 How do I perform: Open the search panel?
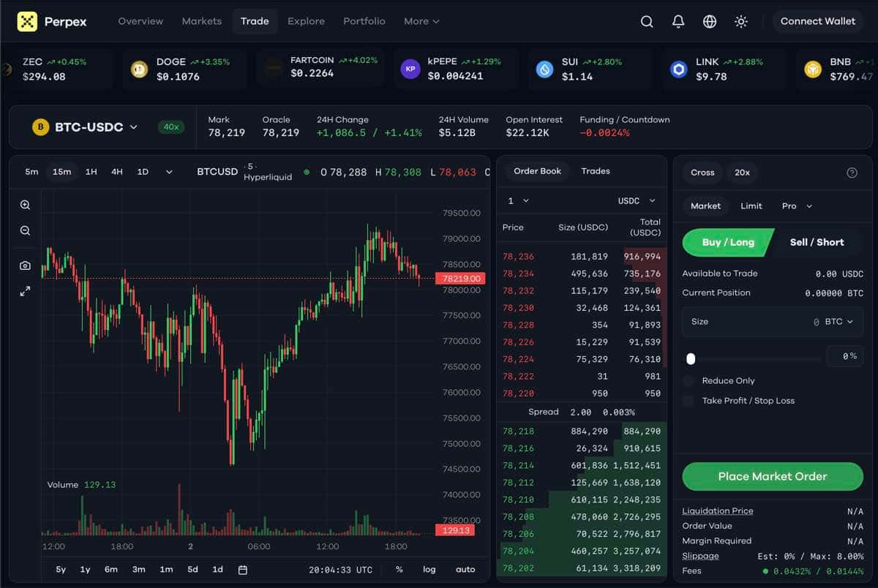(647, 21)
